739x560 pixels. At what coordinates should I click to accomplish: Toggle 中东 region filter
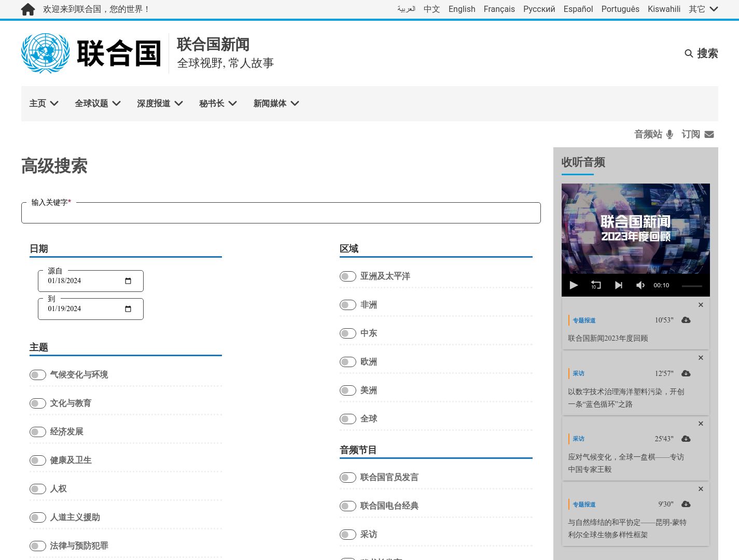click(348, 333)
